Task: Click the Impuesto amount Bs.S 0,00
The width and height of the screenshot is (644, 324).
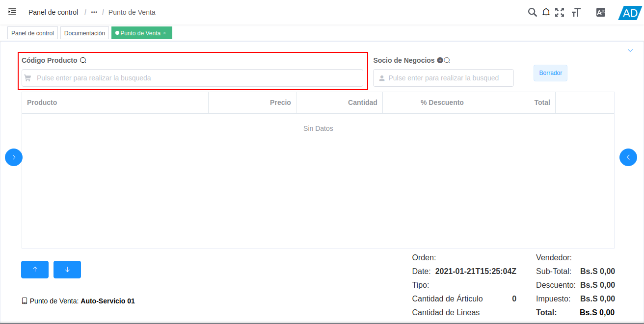Action: coord(597,299)
